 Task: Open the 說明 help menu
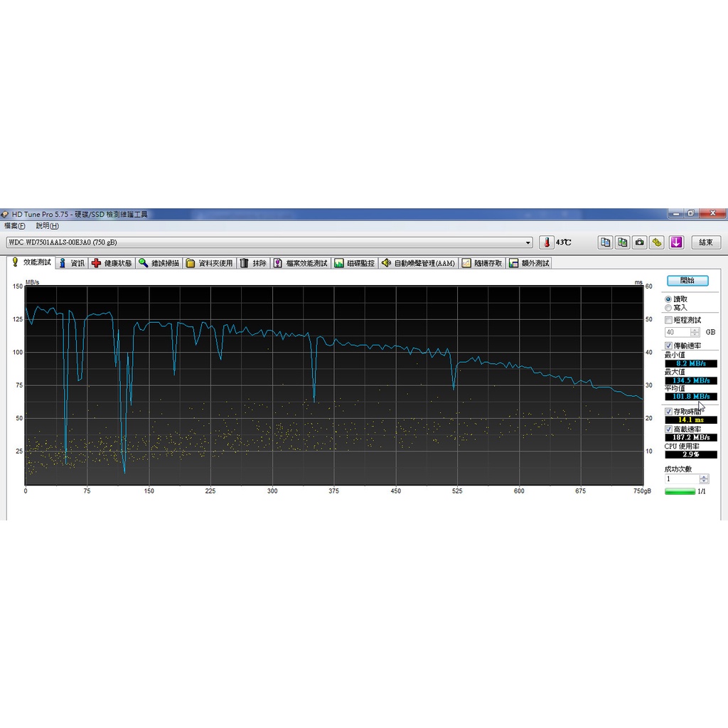pos(47,225)
